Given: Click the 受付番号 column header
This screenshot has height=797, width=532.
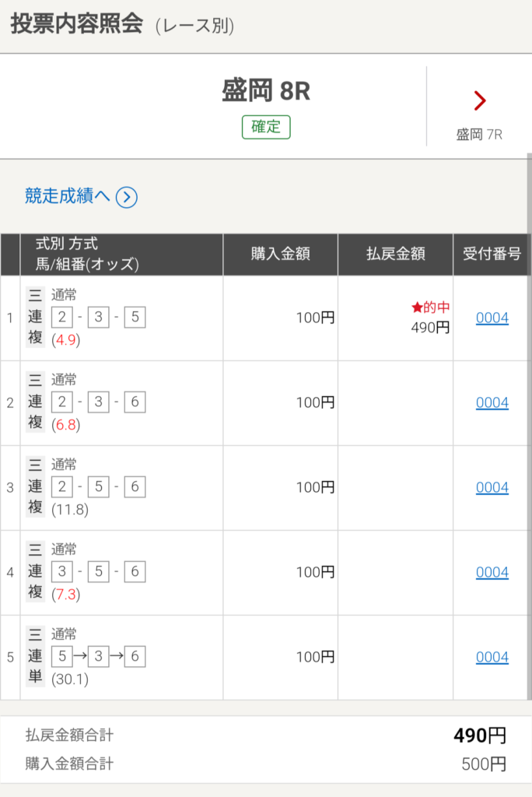Looking at the screenshot, I should (x=492, y=255).
